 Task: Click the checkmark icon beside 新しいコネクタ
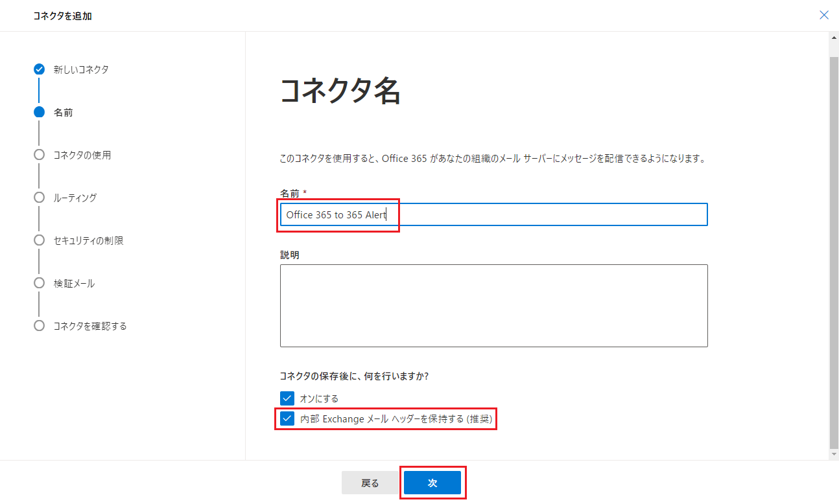39,69
